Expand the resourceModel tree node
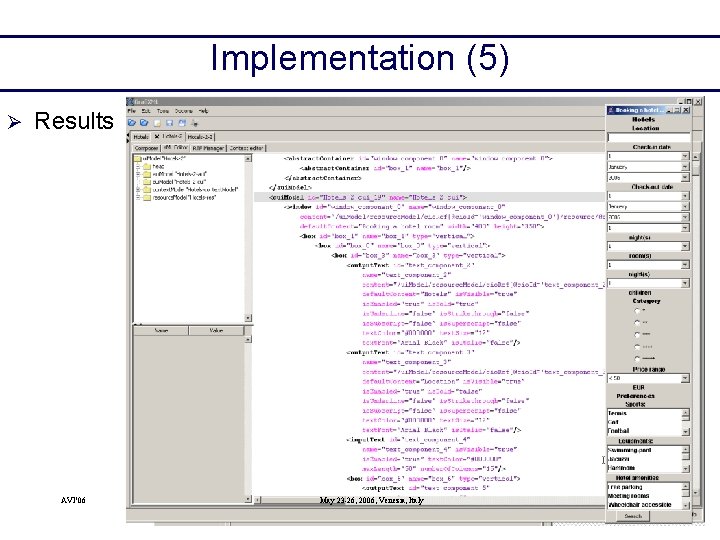720x540 pixels. (x=138, y=197)
